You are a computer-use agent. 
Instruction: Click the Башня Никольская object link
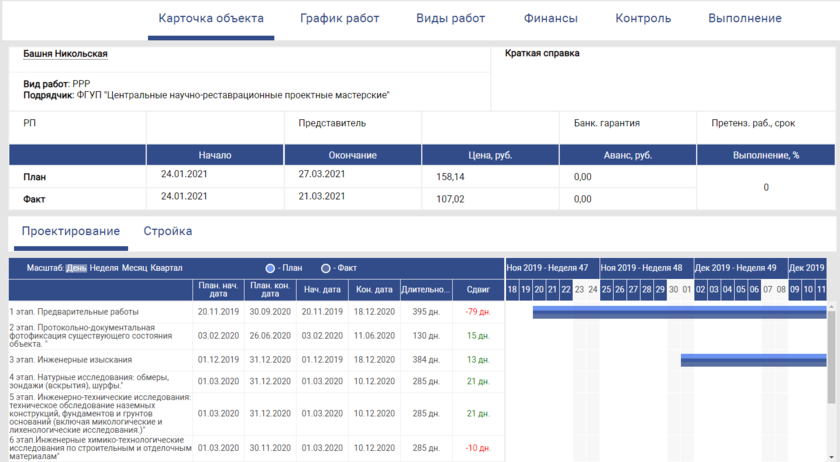pos(65,54)
